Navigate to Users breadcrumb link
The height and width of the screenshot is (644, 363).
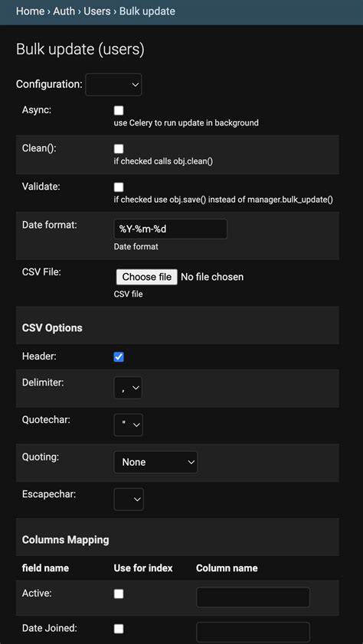(x=97, y=11)
